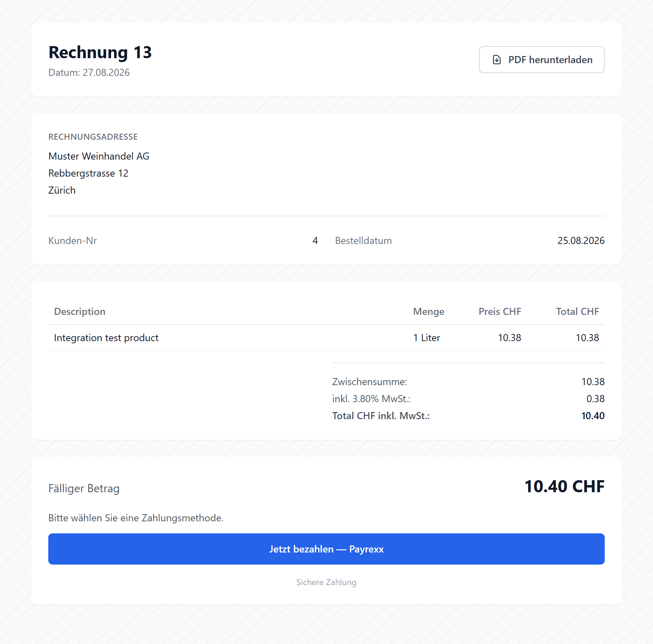Click the Bestelldatum value 25.08.2026
Image resolution: width=653 pixels, height=644 pixels.
(x=581, y=240)
